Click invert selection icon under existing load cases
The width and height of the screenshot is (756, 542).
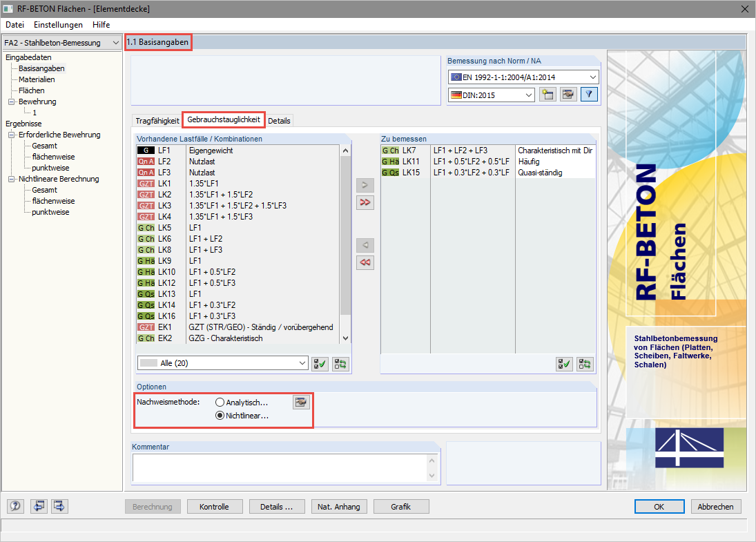point(340,364)
